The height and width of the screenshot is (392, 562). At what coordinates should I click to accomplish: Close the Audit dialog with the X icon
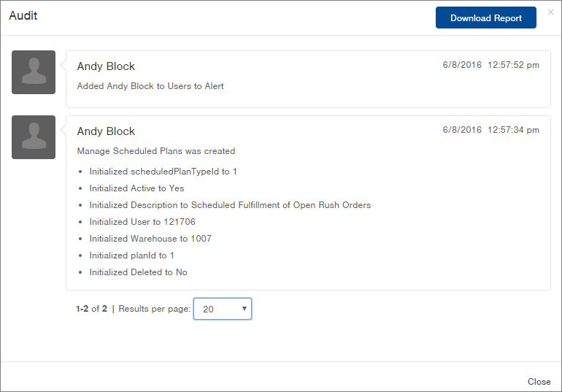click(x=550, y=12)
